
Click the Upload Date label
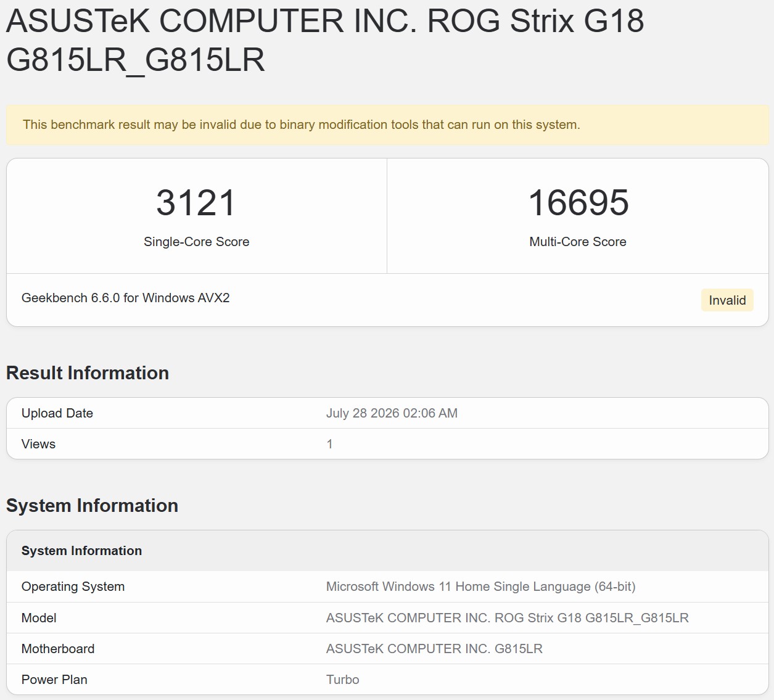click(57, 413)
